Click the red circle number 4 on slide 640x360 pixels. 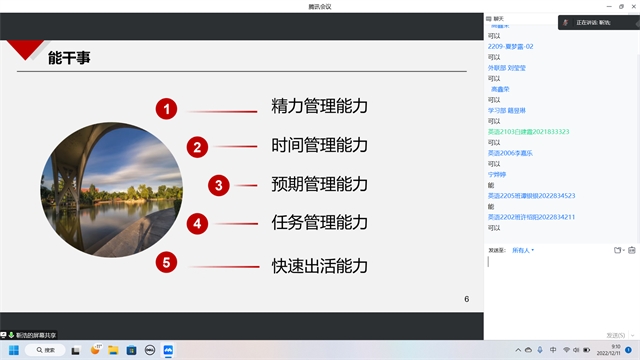197,224
